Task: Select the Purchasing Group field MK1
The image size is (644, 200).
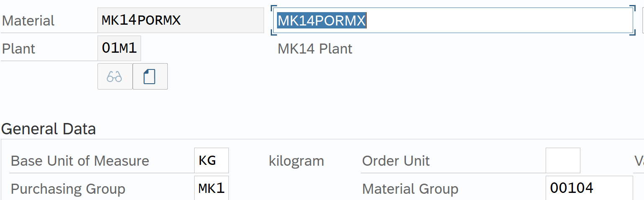Action: tap(211, 189)
